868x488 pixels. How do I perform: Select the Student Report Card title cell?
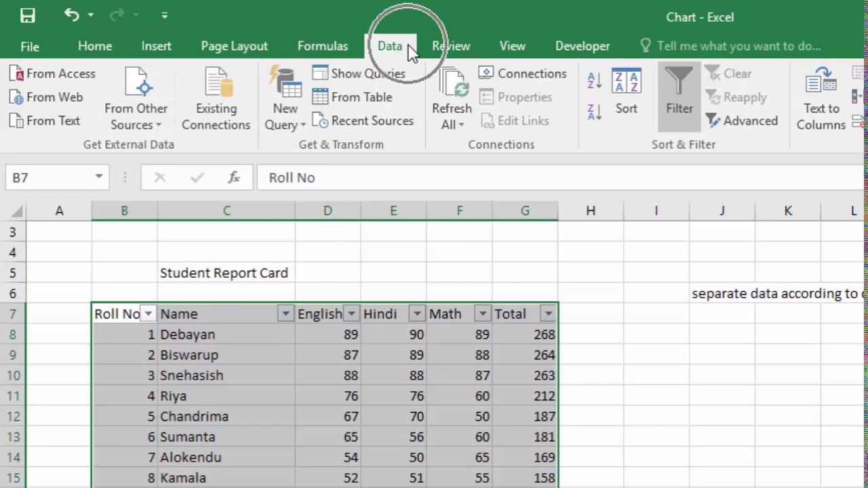226,273
